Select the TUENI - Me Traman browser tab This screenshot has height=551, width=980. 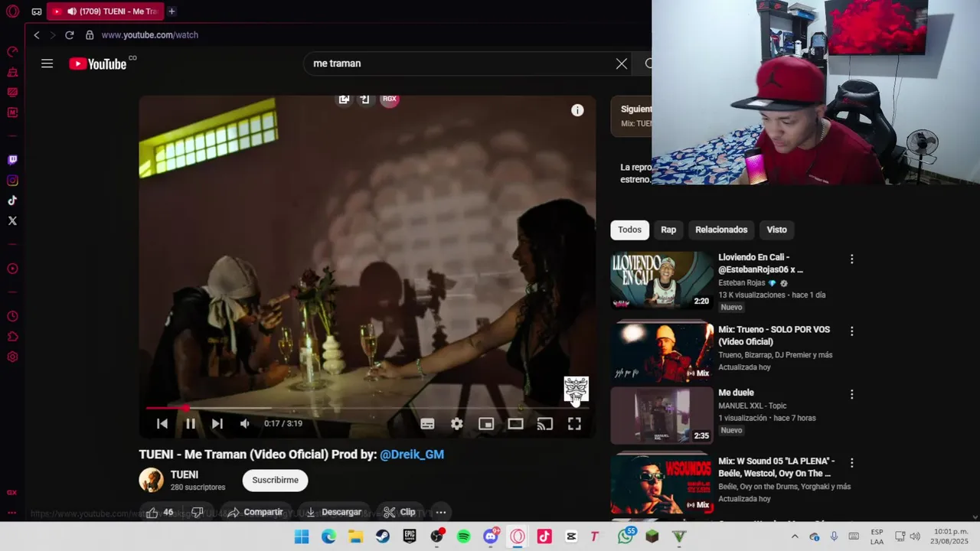click(105, 11)
